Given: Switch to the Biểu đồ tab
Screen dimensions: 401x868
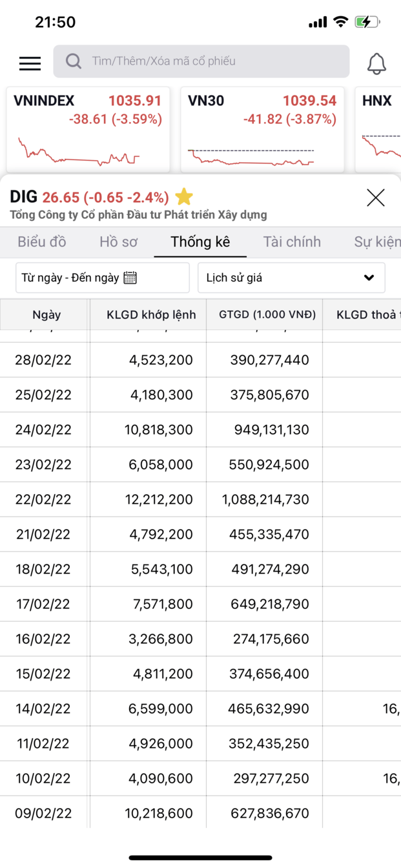Looking at the screenshot, I should tap(42, 242).
